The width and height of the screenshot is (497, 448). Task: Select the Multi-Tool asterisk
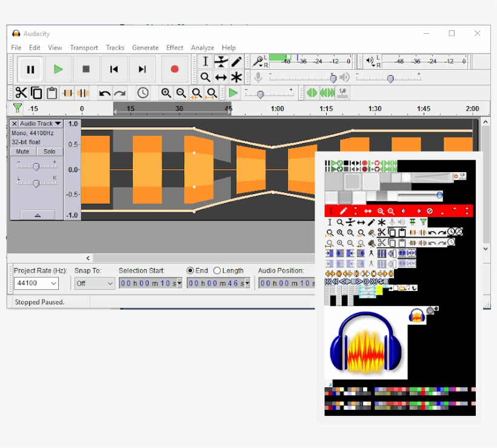coord(236,77)
